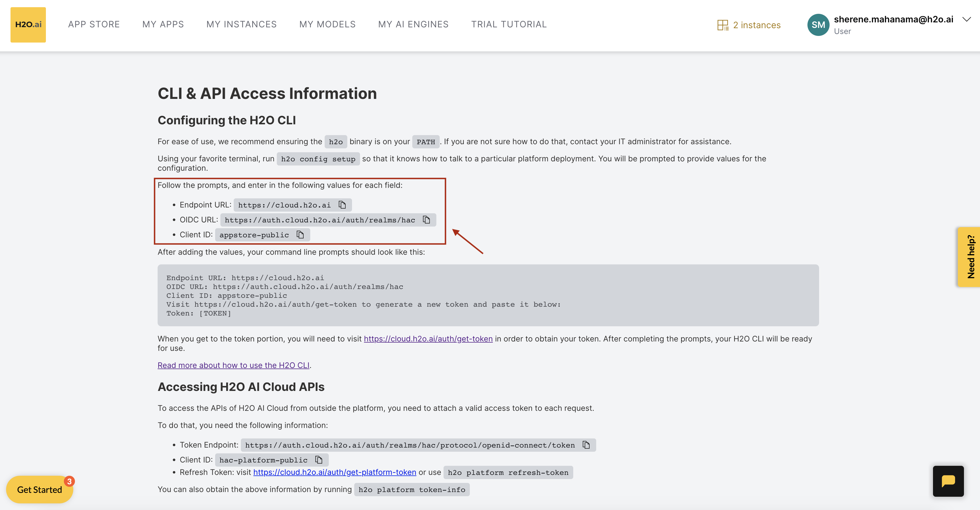Click the Accessing H2O AI Cloud APIs heading
Screen dimensions: 980x510
241,387
